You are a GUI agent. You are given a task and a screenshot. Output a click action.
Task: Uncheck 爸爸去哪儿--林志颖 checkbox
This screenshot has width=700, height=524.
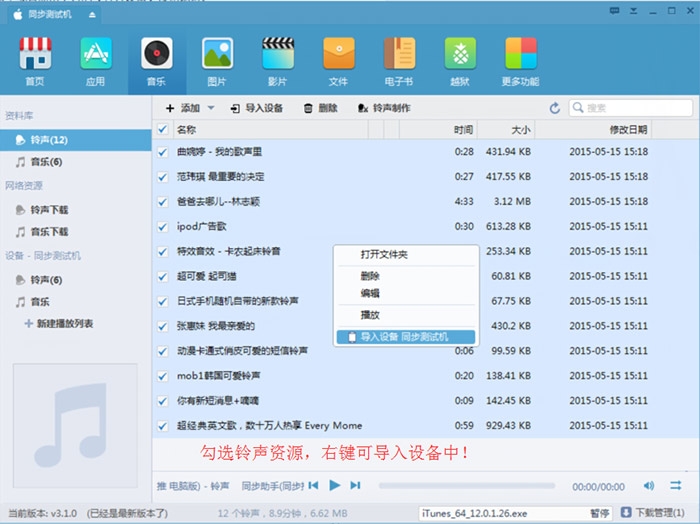(162, 202)
